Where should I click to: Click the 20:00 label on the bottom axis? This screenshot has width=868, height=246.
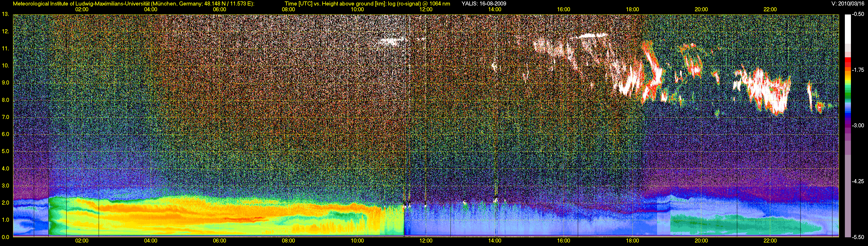pos(701,241)
